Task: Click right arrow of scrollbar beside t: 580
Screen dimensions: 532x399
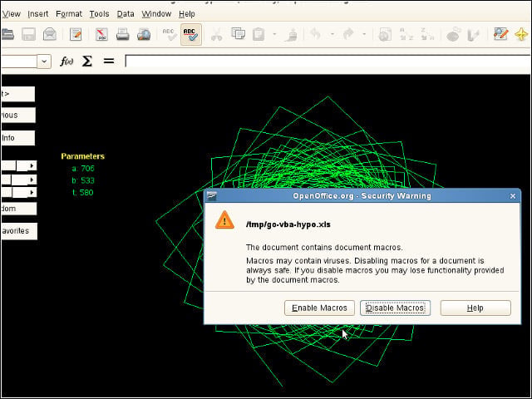Action: click(x=32, y=193)
